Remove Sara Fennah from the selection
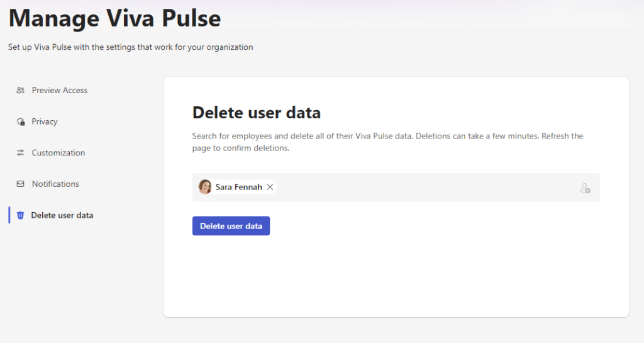Screen dimensions: 644x343 point(270,187)
